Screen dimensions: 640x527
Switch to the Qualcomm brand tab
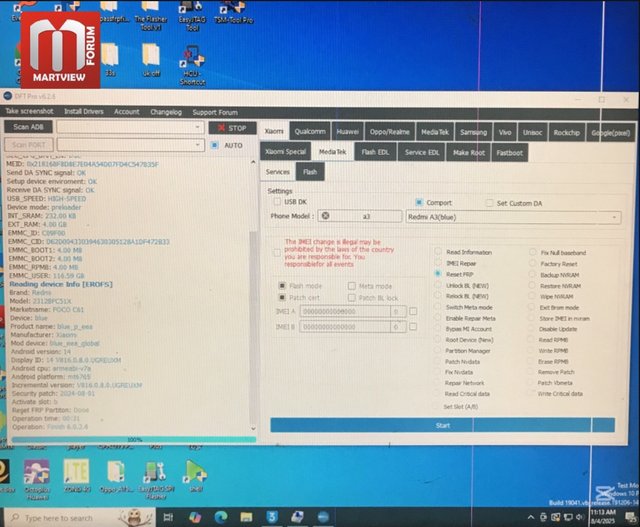coord(310,131)
